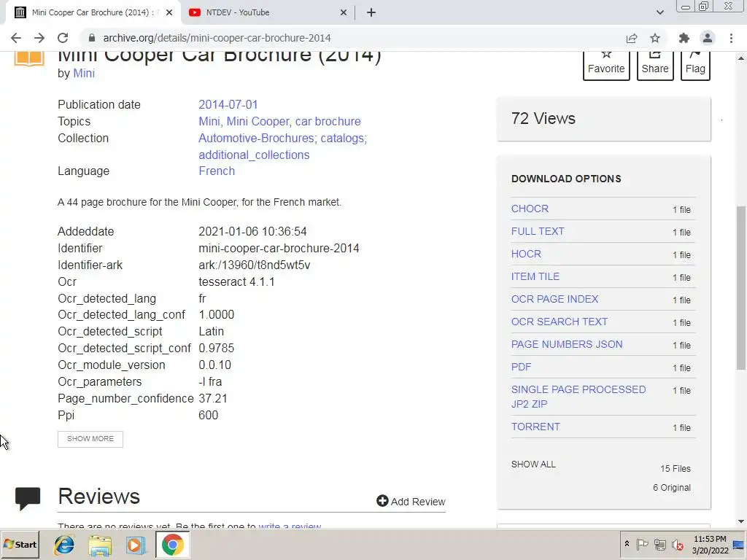The width and height of the screenshot is (747, 560).
Task: Click the Add Review link
Action: point(411,502)
